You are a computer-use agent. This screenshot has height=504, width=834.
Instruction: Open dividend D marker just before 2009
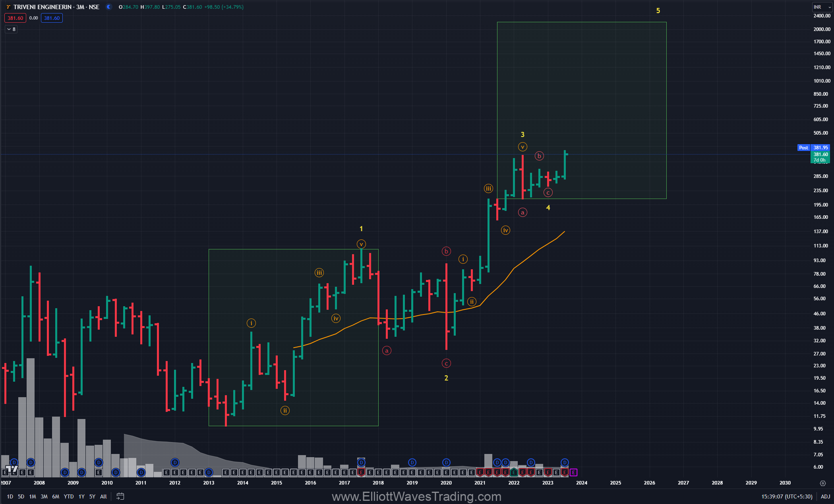pyautogui.click(x=65, y=472)
